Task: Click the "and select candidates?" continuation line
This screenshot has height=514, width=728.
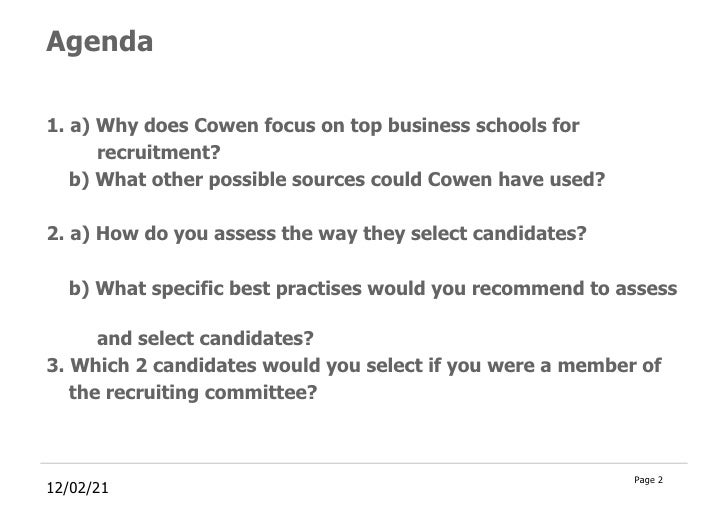Action: [205, 338]
